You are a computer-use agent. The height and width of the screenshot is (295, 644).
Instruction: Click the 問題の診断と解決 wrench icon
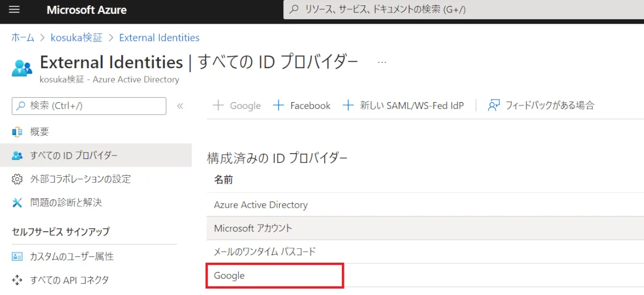tap(17, 203)
